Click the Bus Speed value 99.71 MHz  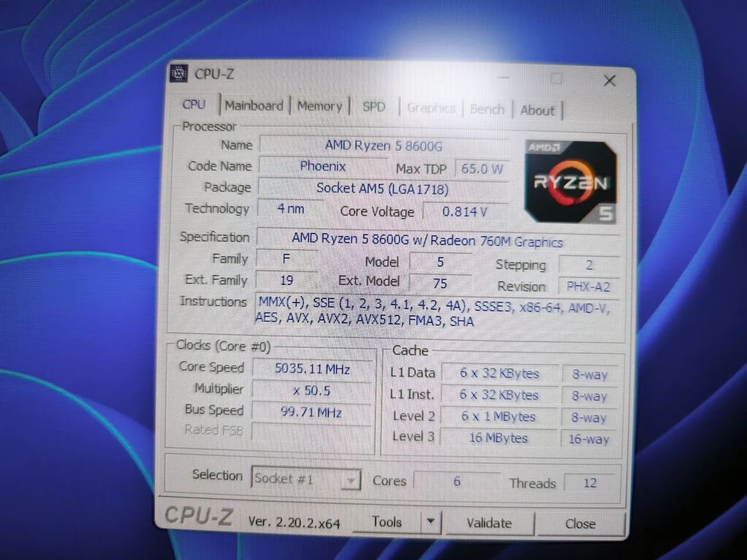(311, 412)
